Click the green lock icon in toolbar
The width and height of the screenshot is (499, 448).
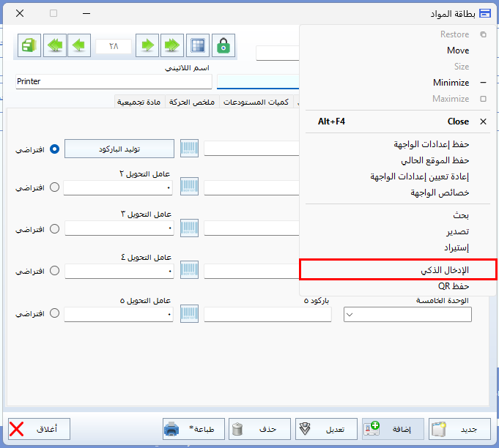tap(223, 45)
